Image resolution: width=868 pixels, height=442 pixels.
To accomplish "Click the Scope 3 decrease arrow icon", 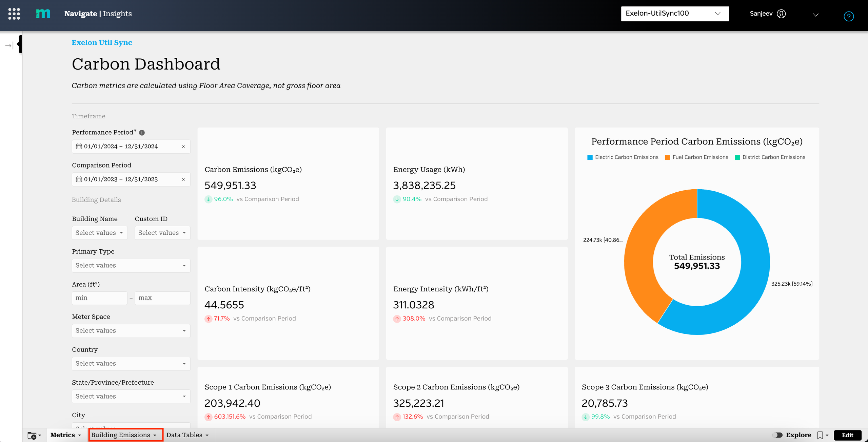I will (586, 417).
